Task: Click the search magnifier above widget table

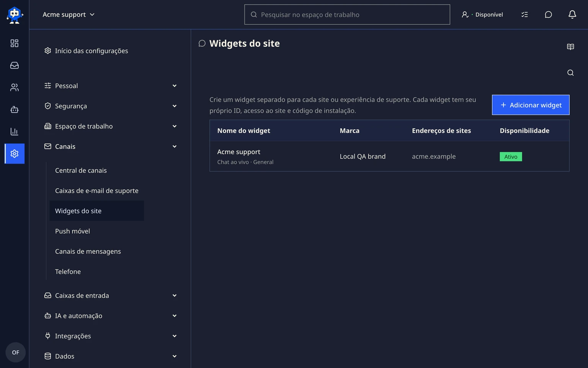Action: [570, 73]
